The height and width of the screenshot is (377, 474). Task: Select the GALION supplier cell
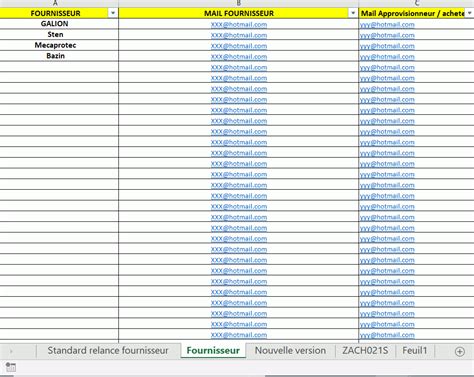coord(59,24)
